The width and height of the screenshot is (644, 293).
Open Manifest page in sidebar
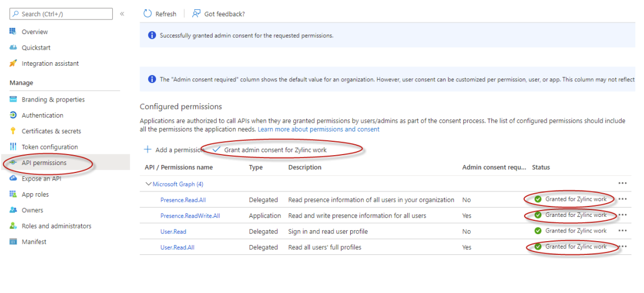coord(34,242)
